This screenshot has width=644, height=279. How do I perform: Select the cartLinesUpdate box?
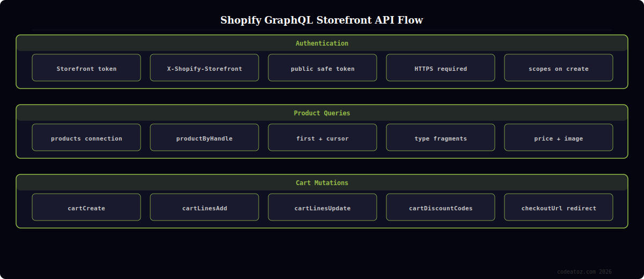coord(323,207)
